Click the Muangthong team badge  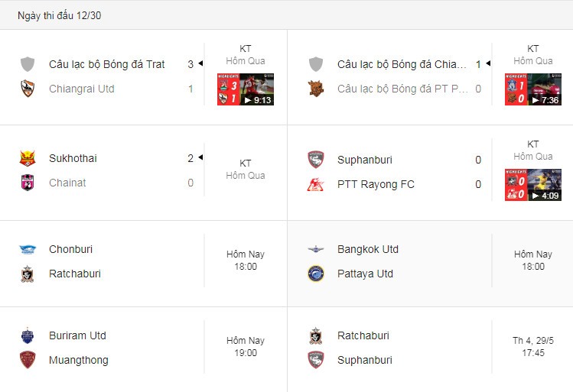coord(28,360)
